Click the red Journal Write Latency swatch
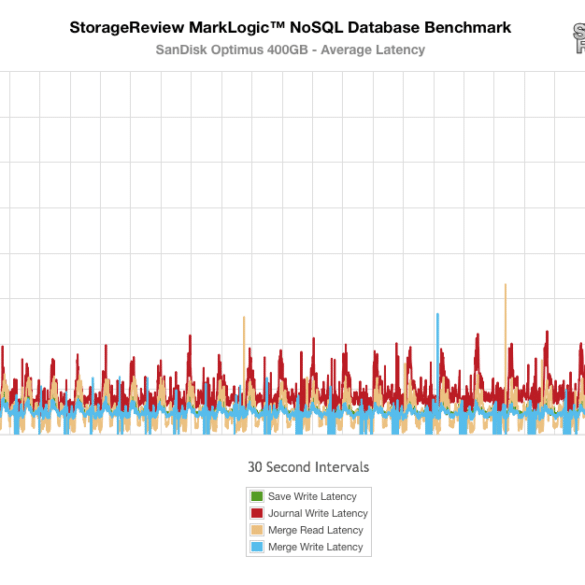The image size is (585, 585). click(257, 513)
